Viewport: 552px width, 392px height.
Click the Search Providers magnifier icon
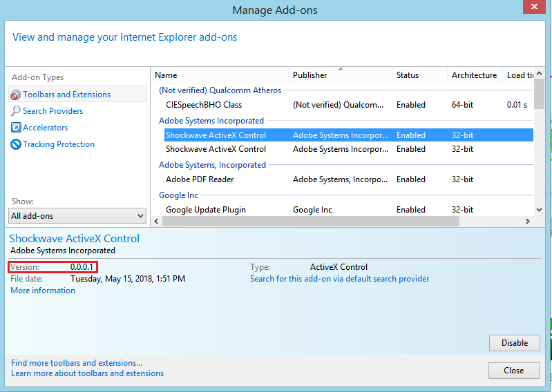click(16, 111)
